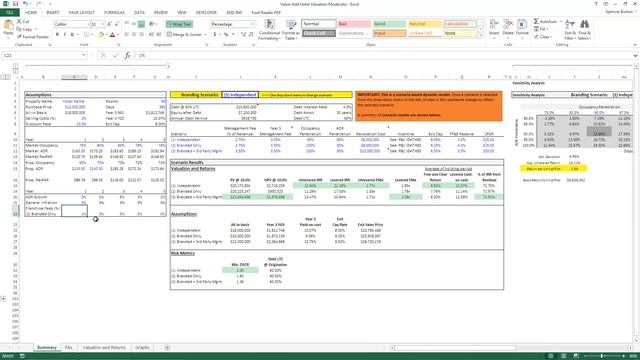Toggle Italic formatting

64,35
